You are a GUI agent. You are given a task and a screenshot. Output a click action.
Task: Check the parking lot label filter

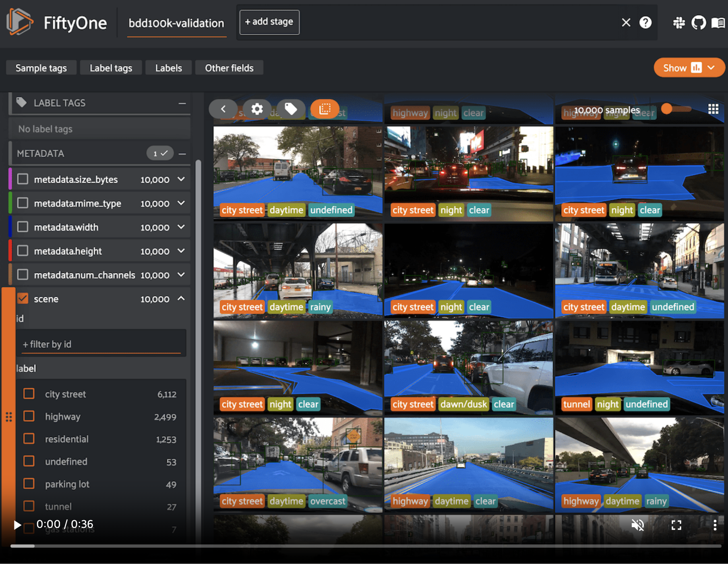click(29, 483)
